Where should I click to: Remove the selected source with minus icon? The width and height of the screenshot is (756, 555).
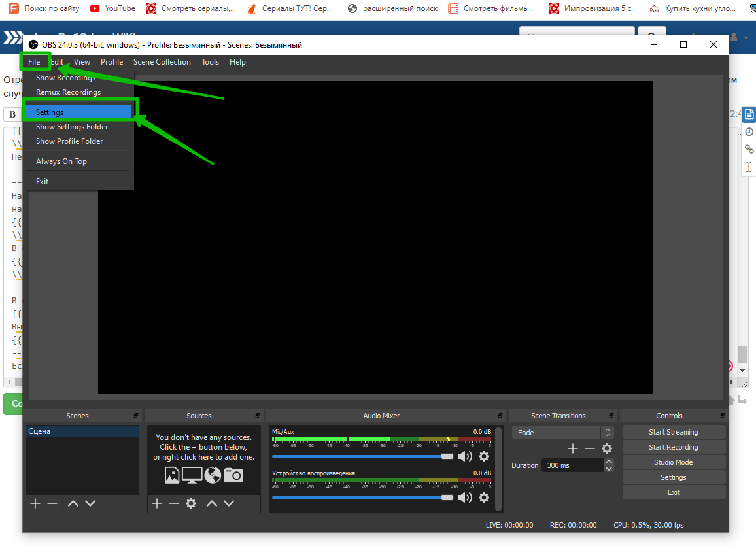(x=174, y=503)
